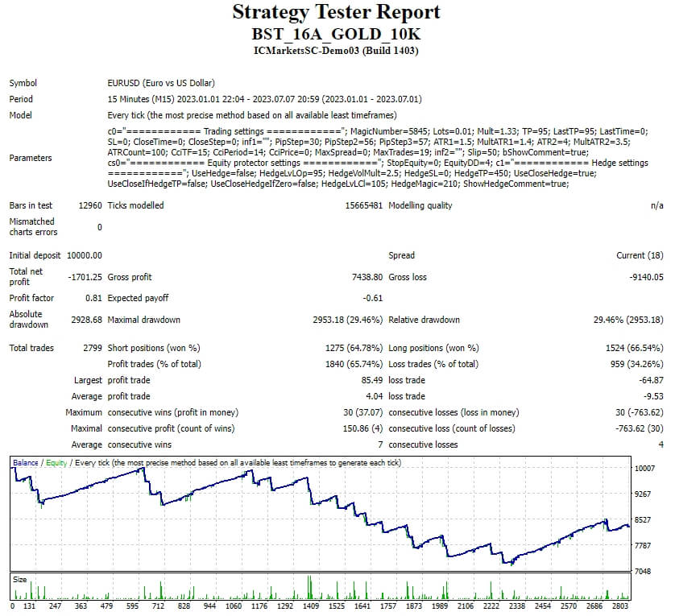Click average consecutive wins value 7
The image size is (675, 616).
click(x=380, y=444)
